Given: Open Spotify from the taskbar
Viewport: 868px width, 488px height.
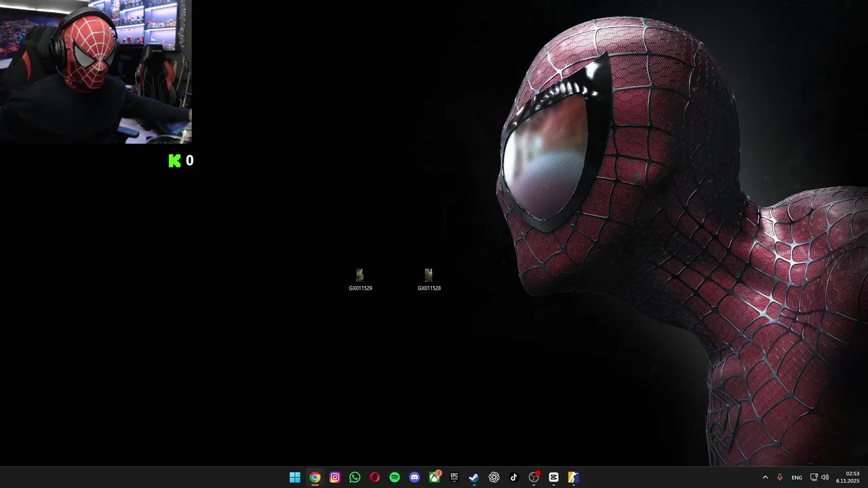Looking at the screenshot, I should [395, 477].
